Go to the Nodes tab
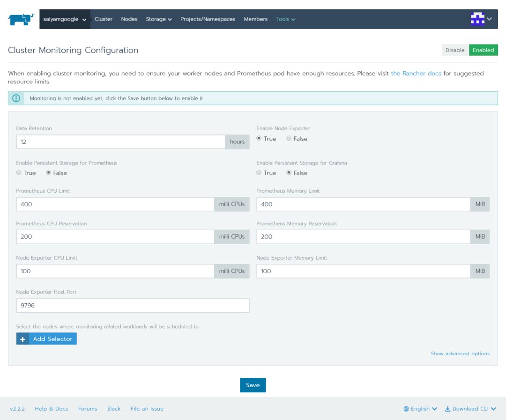506x420 pixels. pos(129,19)
